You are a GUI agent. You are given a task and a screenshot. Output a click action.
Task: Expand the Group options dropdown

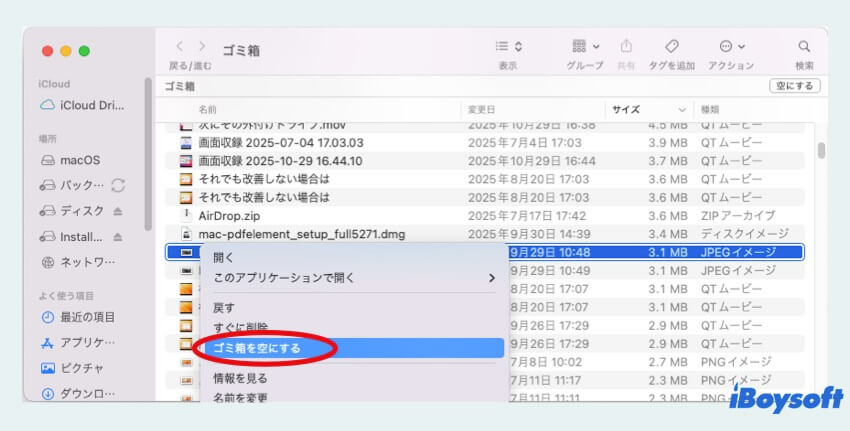(x=586, y=46)
